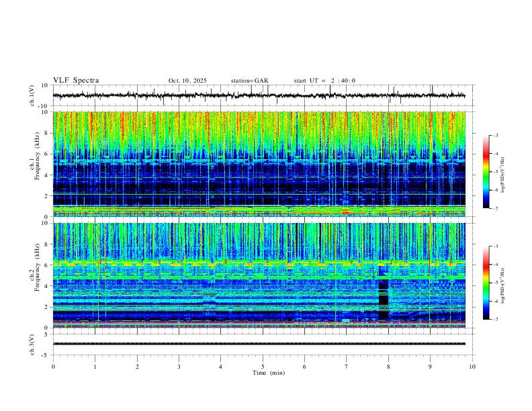
Task: Click the "ch.3(V)" axis label
Action: [32, 345]
